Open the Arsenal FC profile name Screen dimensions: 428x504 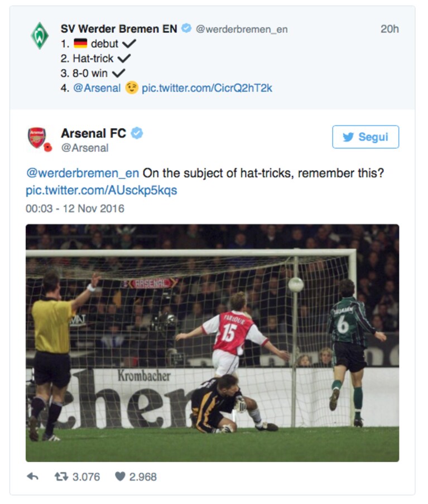pos(93,133)
